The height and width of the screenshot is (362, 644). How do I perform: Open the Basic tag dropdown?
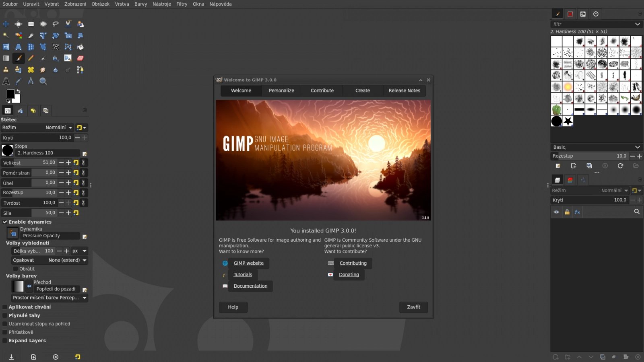click(596, 147)
